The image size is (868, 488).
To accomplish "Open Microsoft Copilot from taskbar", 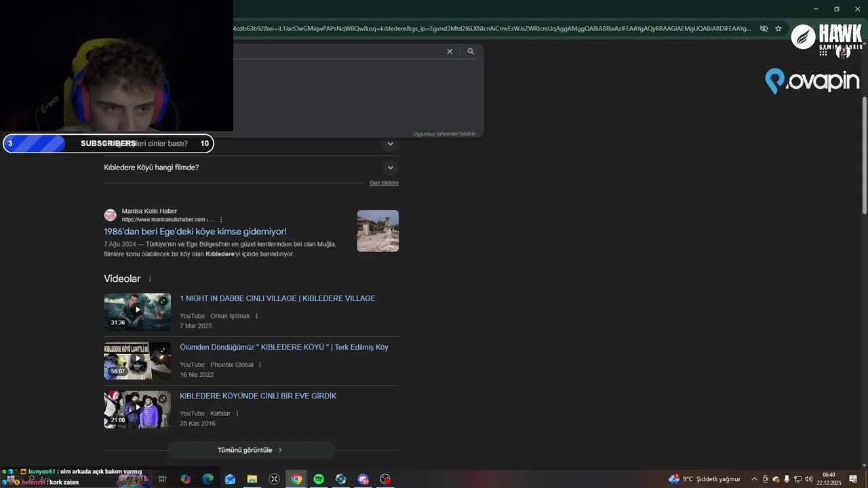I will (x=185, y=479).
